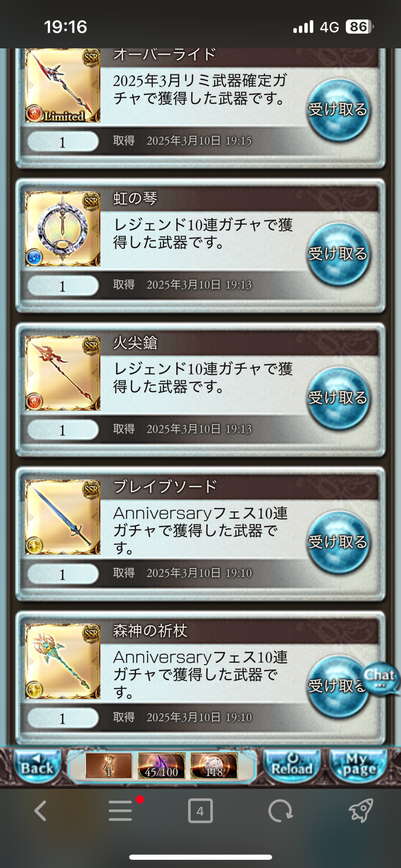Open the Reload button in game footer

tap(291, 766)
